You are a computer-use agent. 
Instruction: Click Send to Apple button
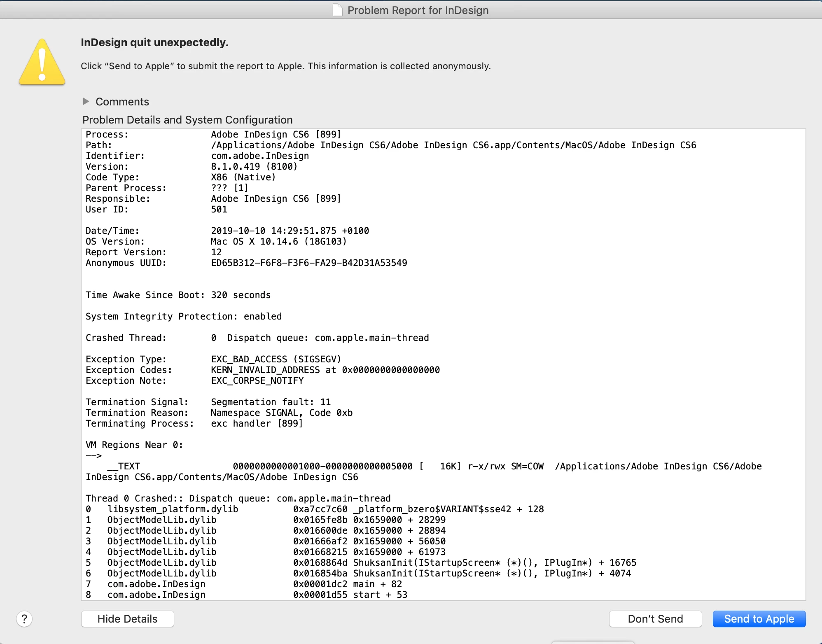(x=759, y=618)
